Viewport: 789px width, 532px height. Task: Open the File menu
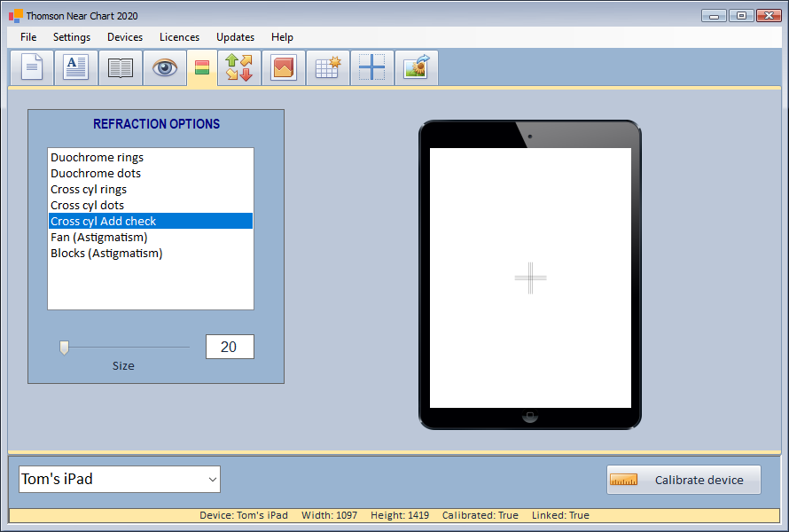(28, 37)
